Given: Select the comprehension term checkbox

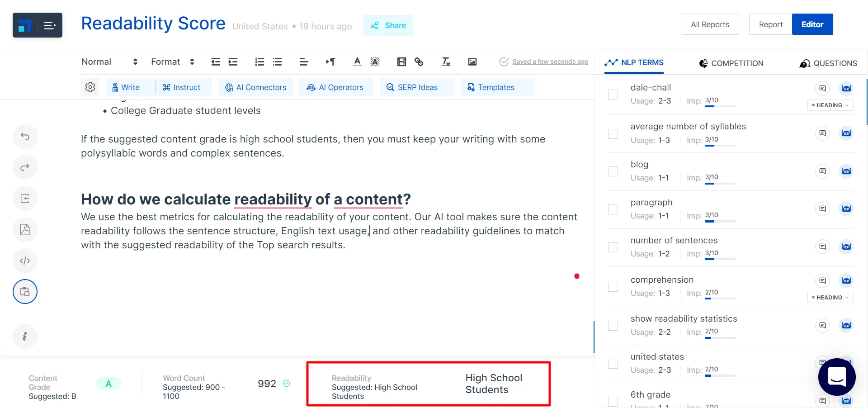Looking at the screenshot, I should [613, 287].
